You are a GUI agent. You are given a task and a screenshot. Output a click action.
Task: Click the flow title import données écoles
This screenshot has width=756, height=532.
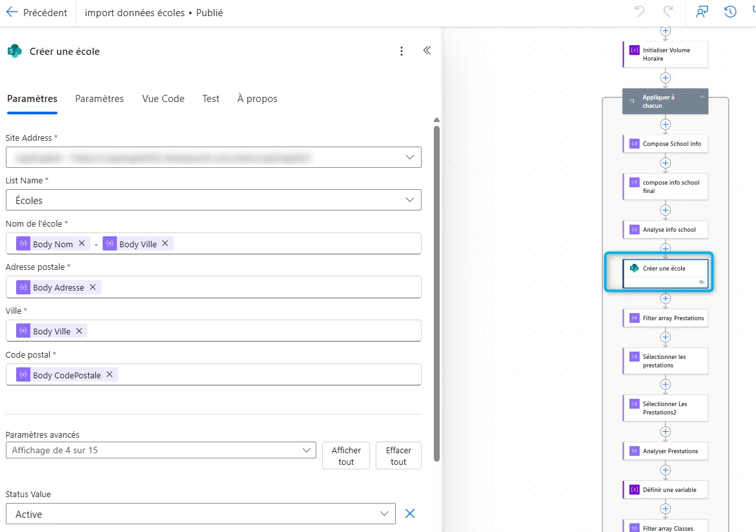pyautogui.click(x=134, y=12)
